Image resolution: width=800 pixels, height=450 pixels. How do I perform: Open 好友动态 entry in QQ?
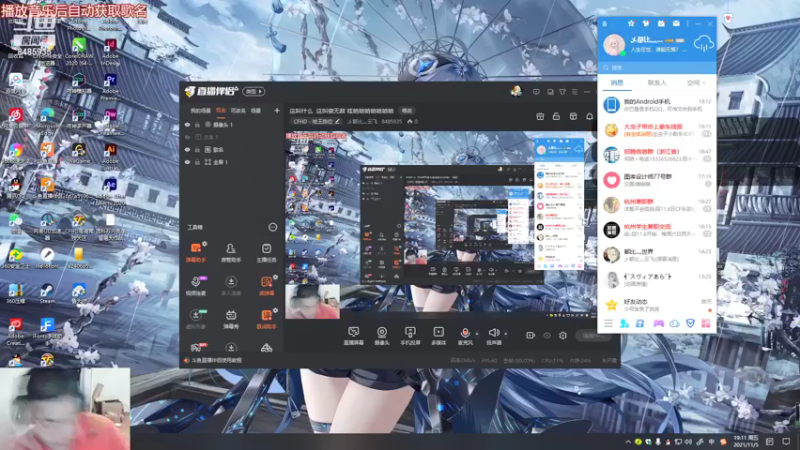[657, 305]
